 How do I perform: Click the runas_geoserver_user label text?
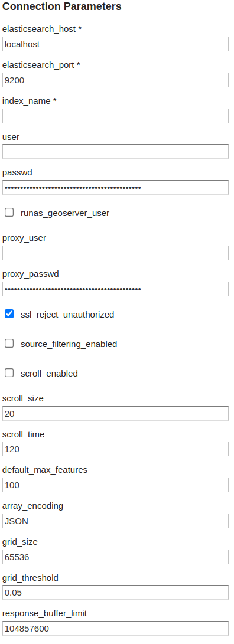coord(65,213)
